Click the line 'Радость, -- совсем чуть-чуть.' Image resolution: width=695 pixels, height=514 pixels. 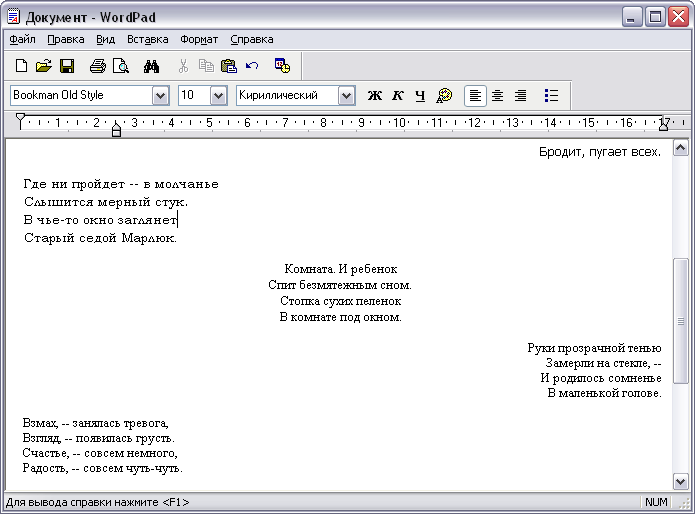coord(102,468)
